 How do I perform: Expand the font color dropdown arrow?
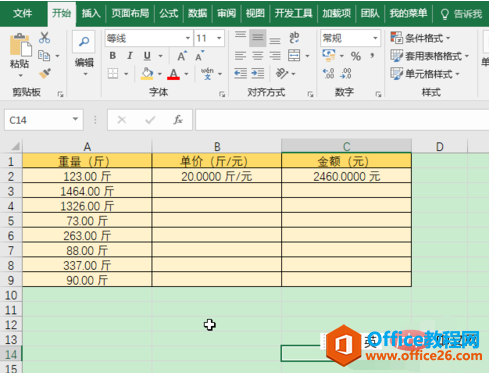pyautogui.click(x=186, y=74)
